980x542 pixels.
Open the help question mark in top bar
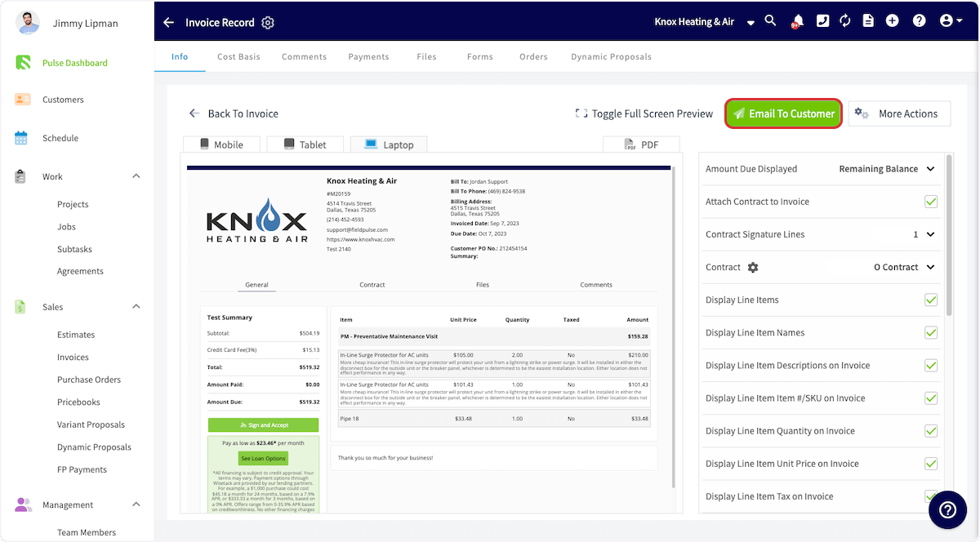(919, 21)
